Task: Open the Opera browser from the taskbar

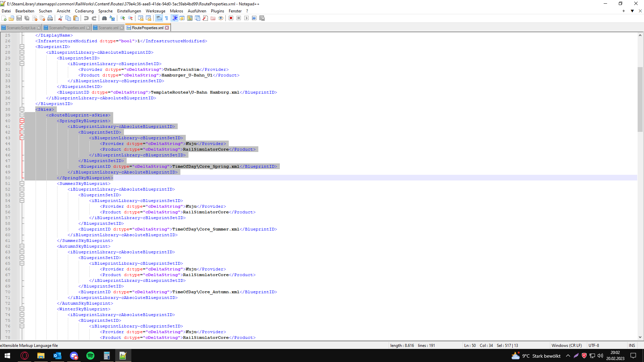Action: click(25, 356)
